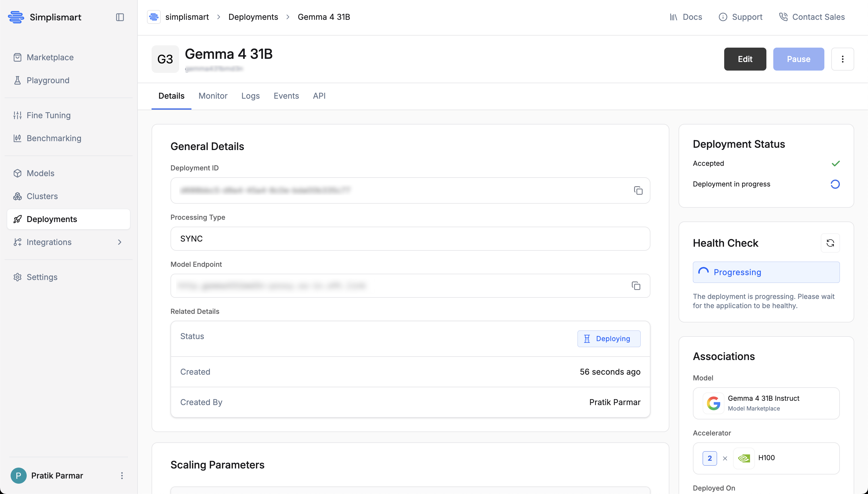Open Docs link in header
This screenshot has height=494, width=868.
tap(686, 17)
